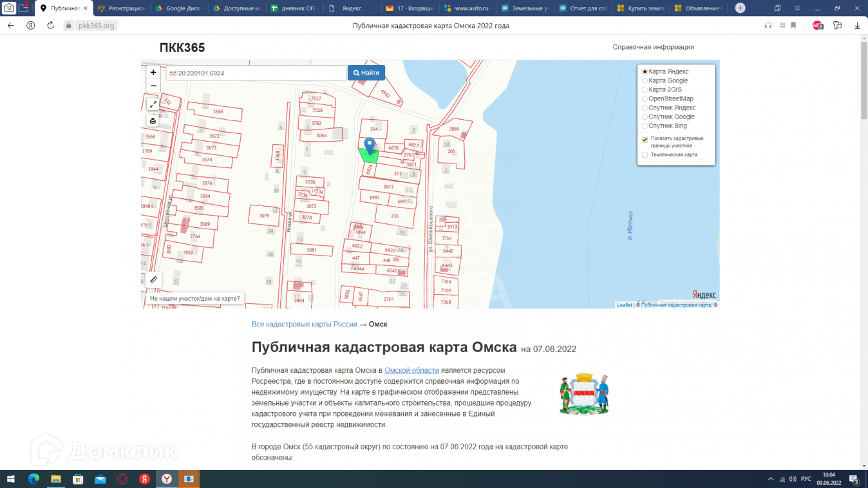Select the Карта Google radio option
This screenshot has width=868, height=488.
click(645, 81)
